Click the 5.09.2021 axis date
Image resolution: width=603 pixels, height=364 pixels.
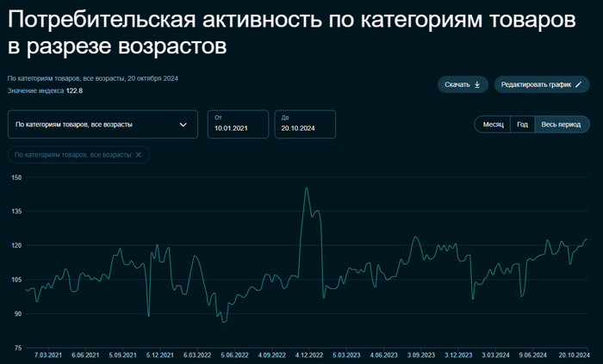click(x=122, y=355)
